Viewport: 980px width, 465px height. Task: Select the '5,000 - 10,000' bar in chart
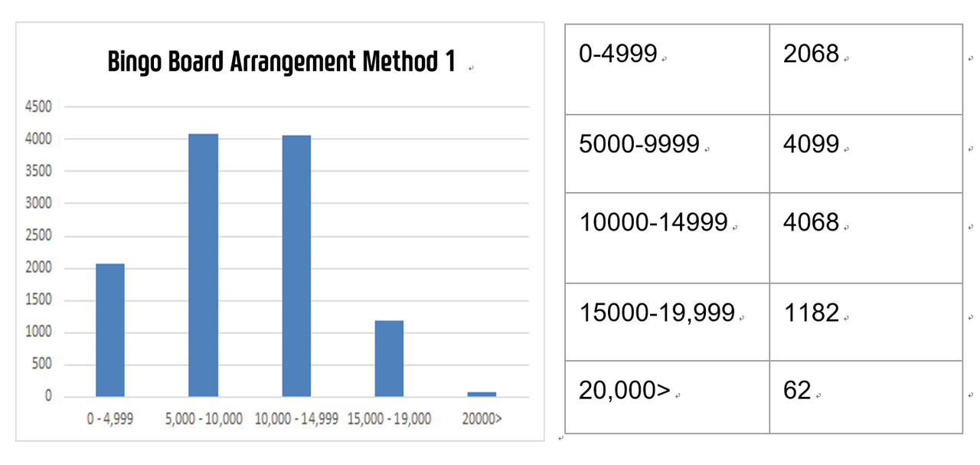204,265
